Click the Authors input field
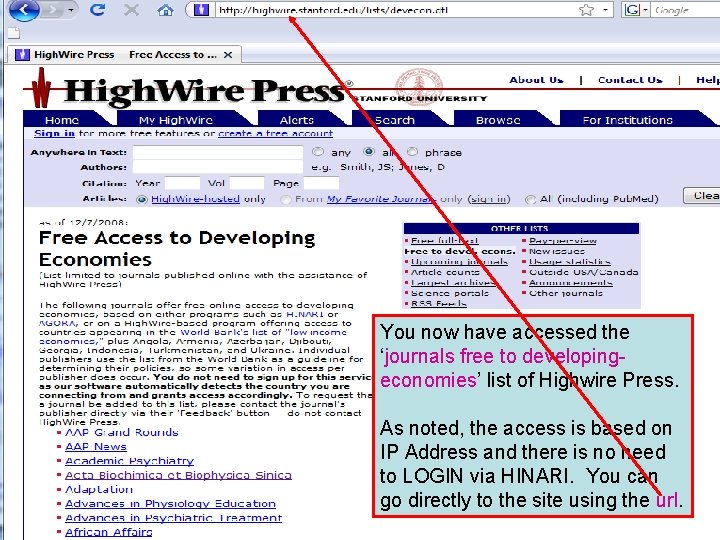 click(218, 167)
